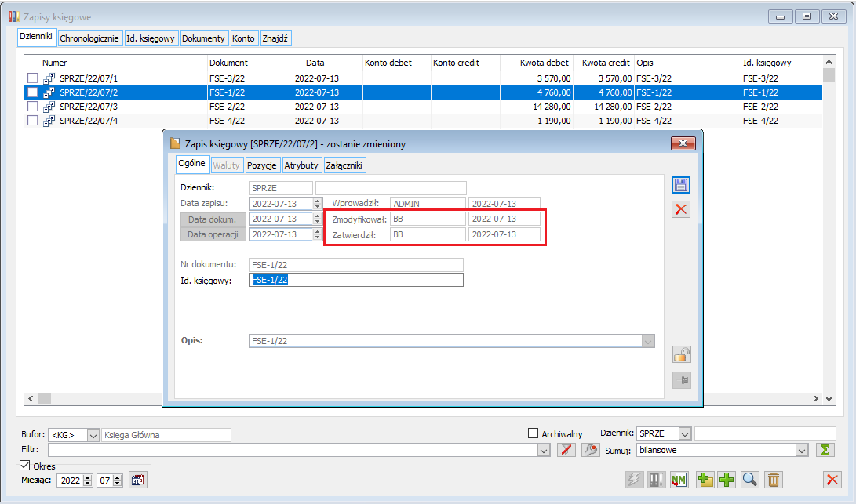856x504 pixels.
Task: Expand the Sumuj bilansowe dropdown
Action: point(802,451)
